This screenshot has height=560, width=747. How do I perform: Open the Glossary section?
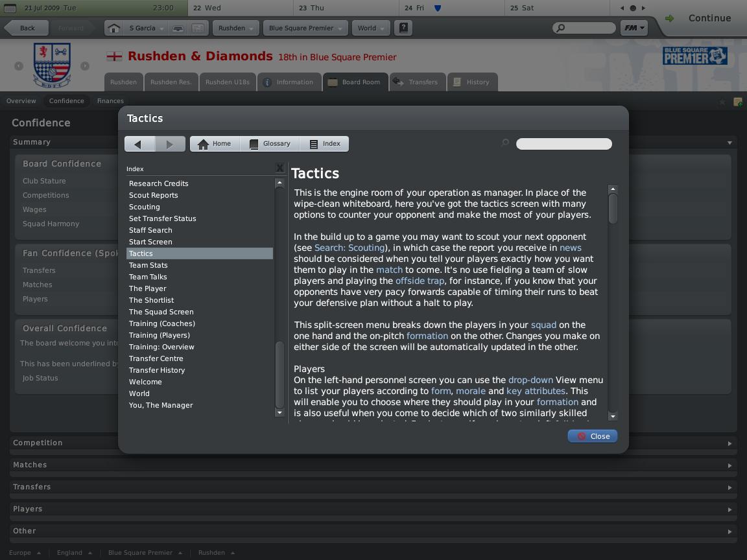pyautogui.click(x=269, y=144)
